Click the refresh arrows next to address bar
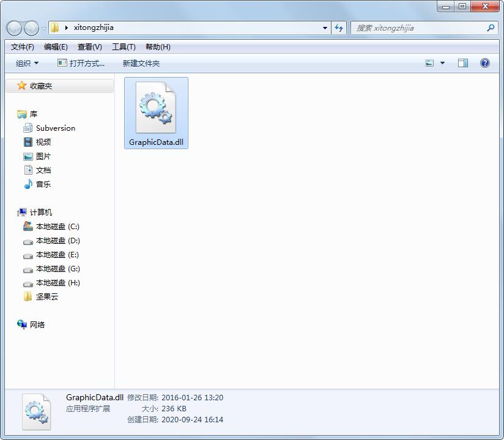 click(339, 28)
